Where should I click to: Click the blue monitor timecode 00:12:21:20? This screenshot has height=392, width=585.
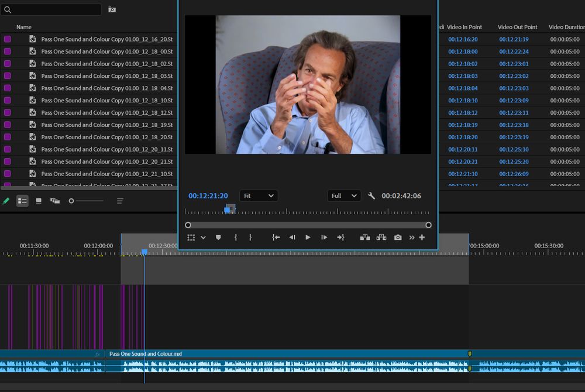coord(208,196)
